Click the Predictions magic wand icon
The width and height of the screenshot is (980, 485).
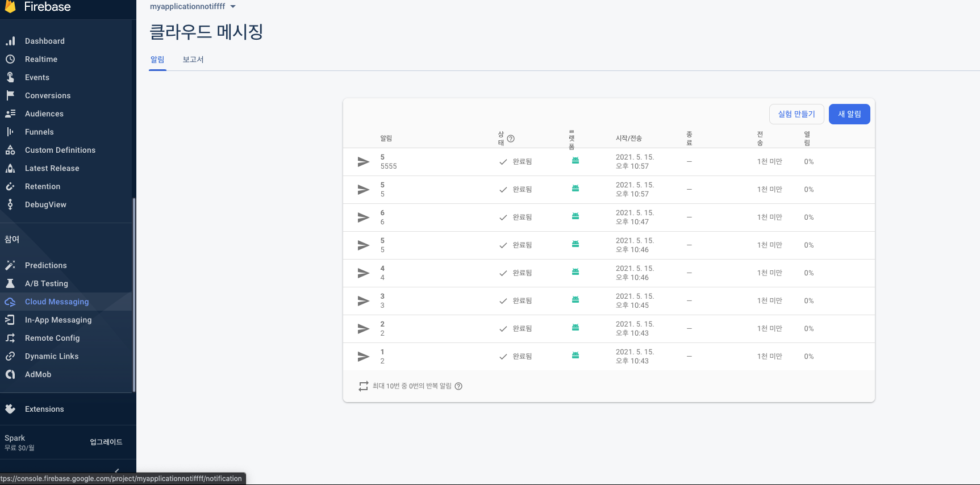(10, 265)
